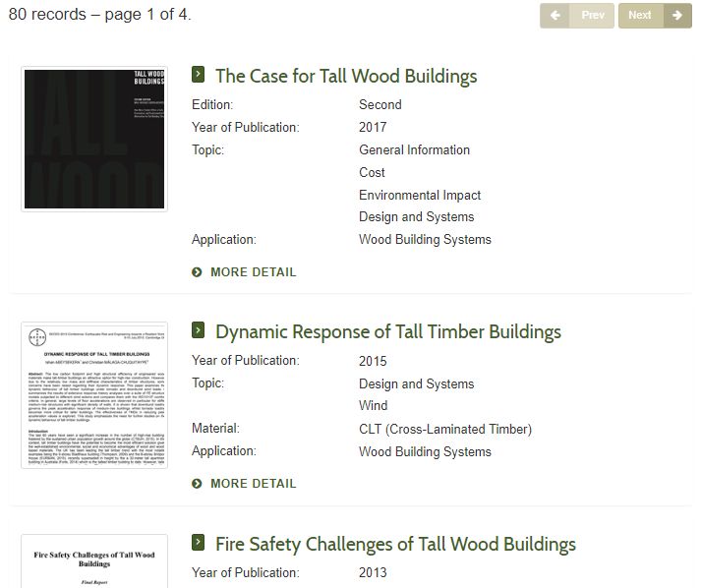Open Dynamic Response of Tall Timber Buildings title
The height and width of the screenshot is (588, 701).
pos(388,331)
